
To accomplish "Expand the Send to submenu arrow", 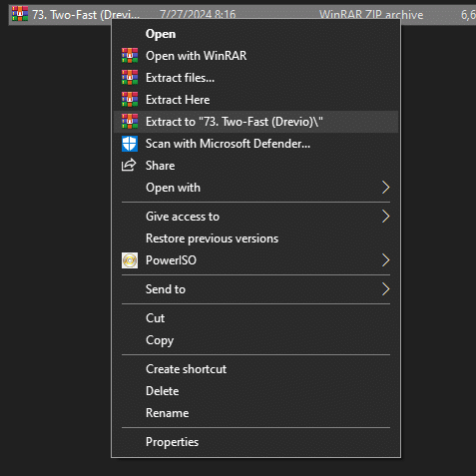I will [385, 289].
